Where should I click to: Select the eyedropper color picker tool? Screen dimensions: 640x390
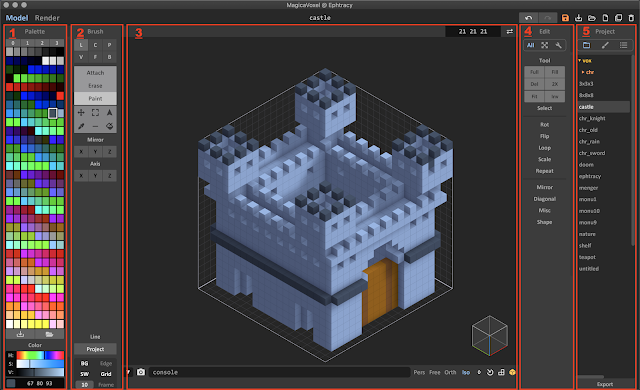point(81,126)
